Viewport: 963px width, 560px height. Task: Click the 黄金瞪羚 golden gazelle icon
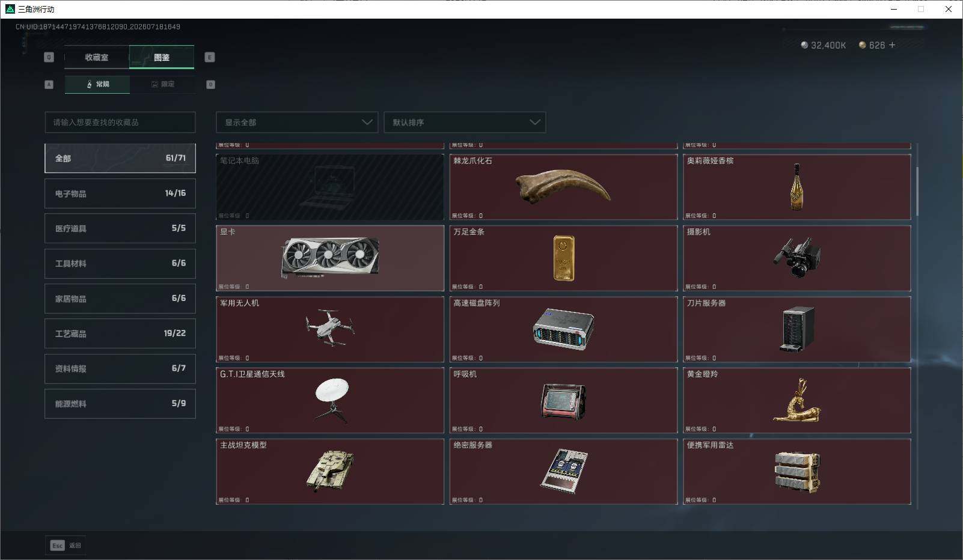click(x=797, y=400)
